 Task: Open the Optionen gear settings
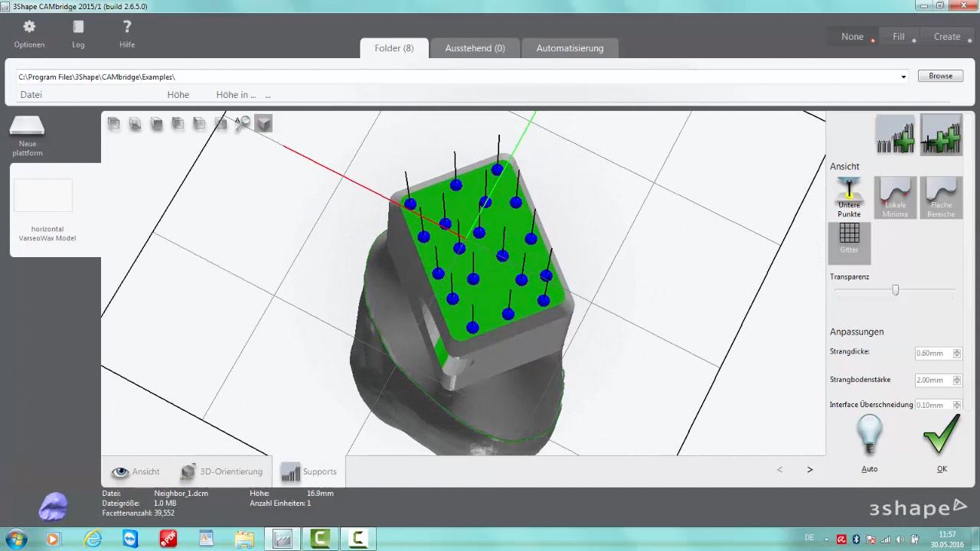29,34
